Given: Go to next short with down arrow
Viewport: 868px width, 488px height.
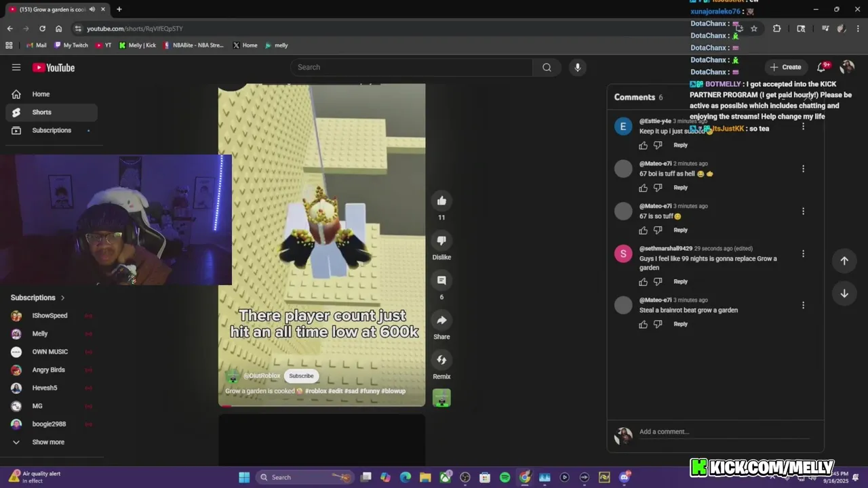Looking at the screenshot, I should pyautogui.click(x=844, y=293).
